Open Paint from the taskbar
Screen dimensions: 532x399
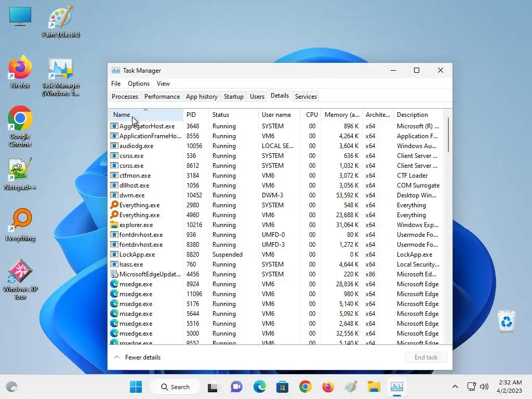[351, 387]
